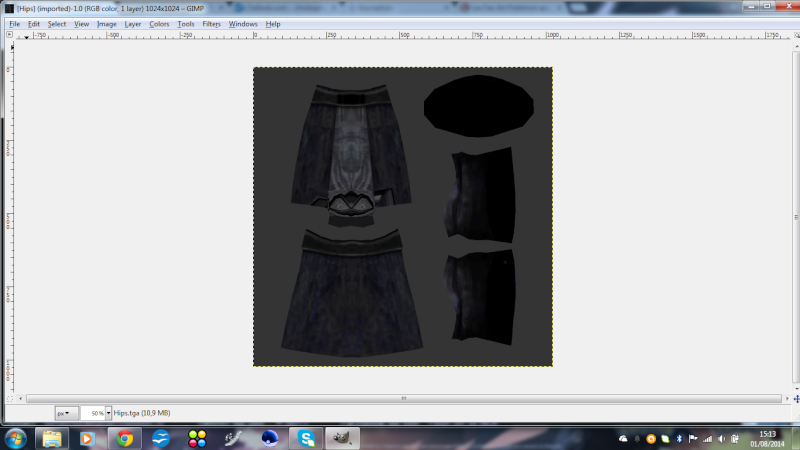Toggle the Quick Mask button at bottom-left
This screenshot has width=800, height=450.
click(x=10, y=399)
